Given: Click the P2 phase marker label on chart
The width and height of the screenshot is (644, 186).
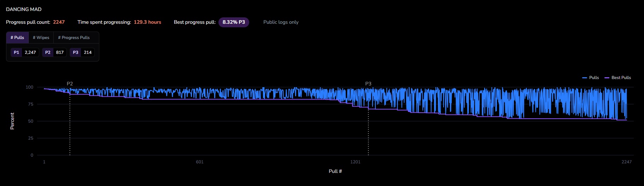Looking at the screenshot, I should coord(70,84).
